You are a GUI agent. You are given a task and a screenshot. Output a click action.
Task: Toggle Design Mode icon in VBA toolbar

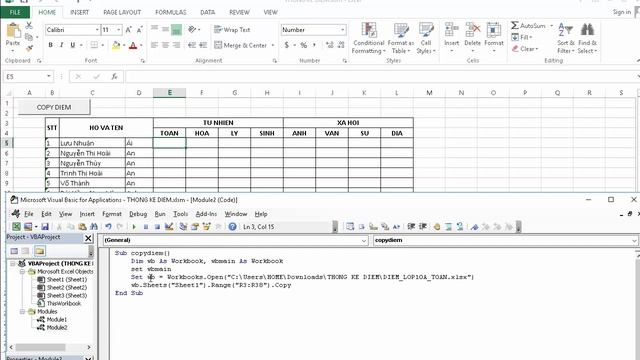point(169,227)
